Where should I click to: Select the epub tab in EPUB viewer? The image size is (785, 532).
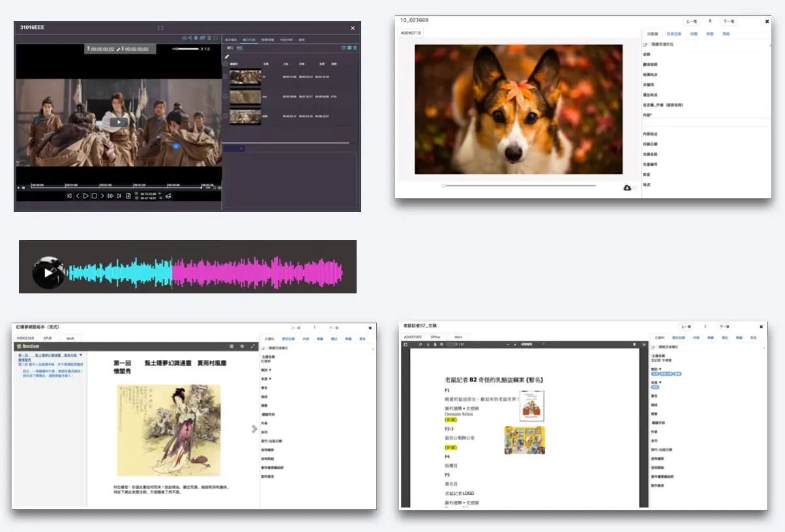(x=70, y=338)
